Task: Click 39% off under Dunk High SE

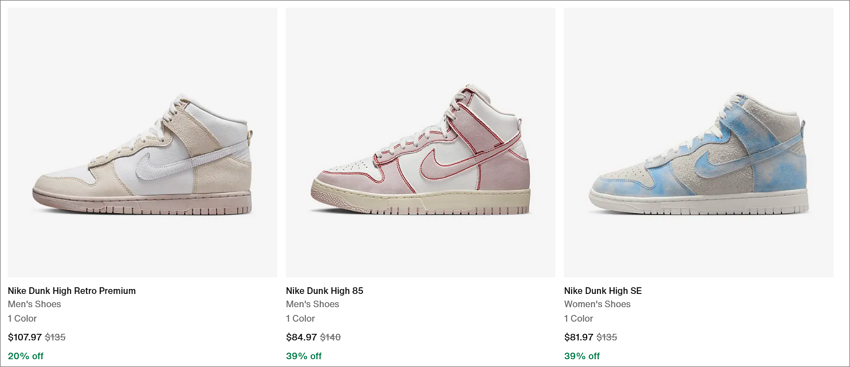Action: point(582,356)
